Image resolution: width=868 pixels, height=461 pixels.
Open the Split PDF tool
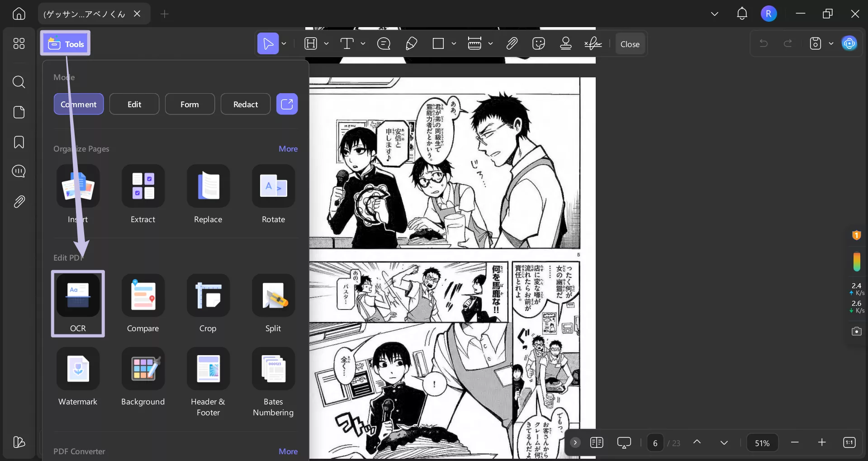tap(273, 295)
